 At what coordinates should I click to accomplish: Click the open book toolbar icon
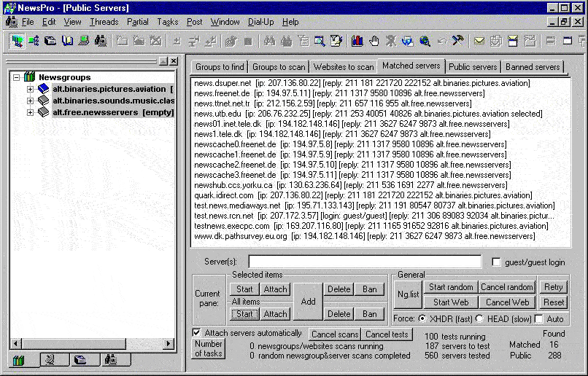pos(67,41)
